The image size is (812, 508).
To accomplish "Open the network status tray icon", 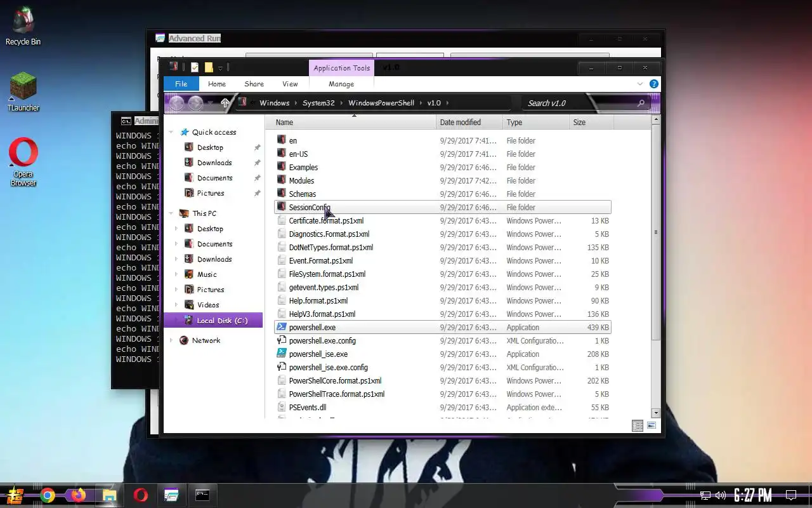I will coord(705,495).
